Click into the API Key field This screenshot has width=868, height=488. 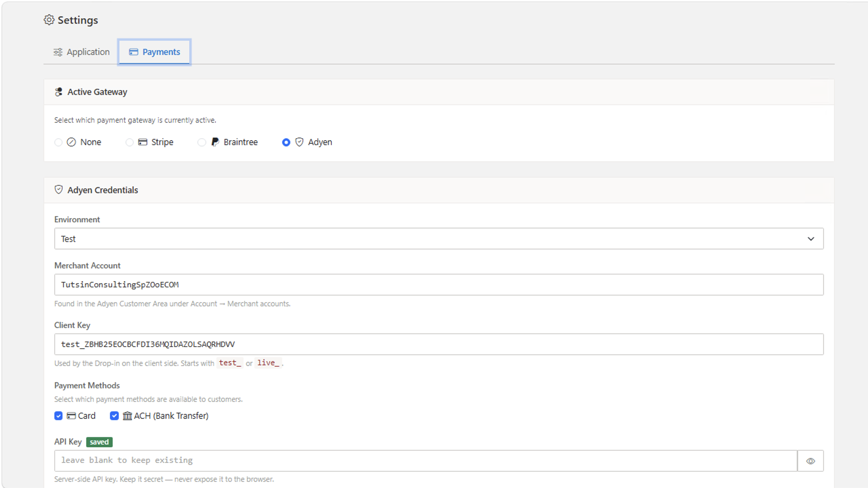click(x=426, y=461)
